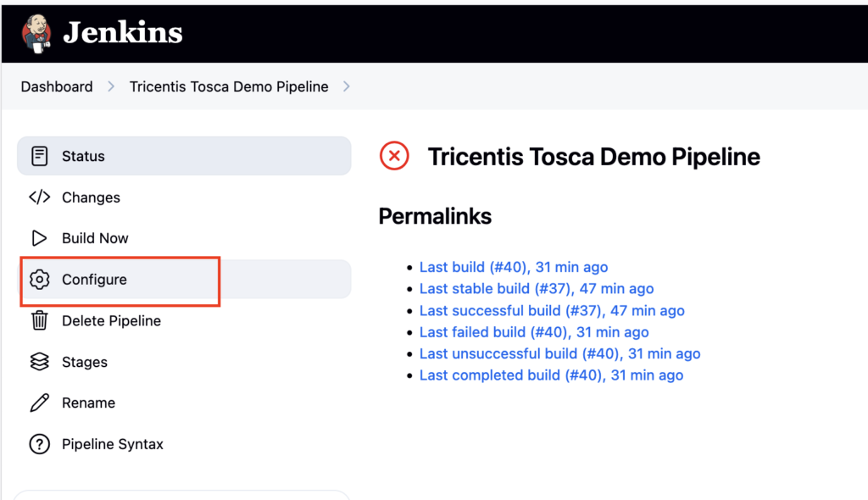Click the Changes code brackets icon
The width and height of the screenshot is (868, 500).
39,197
